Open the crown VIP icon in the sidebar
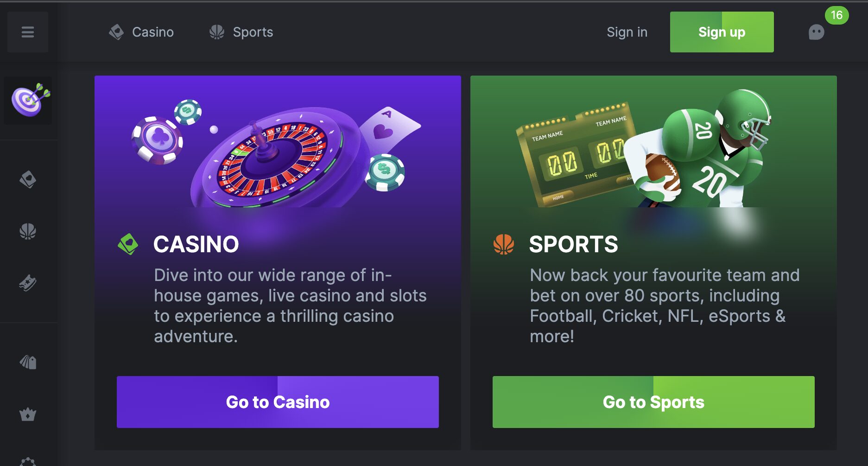The width and height of the screenshot is (868, 466). (x=28, y=414)
